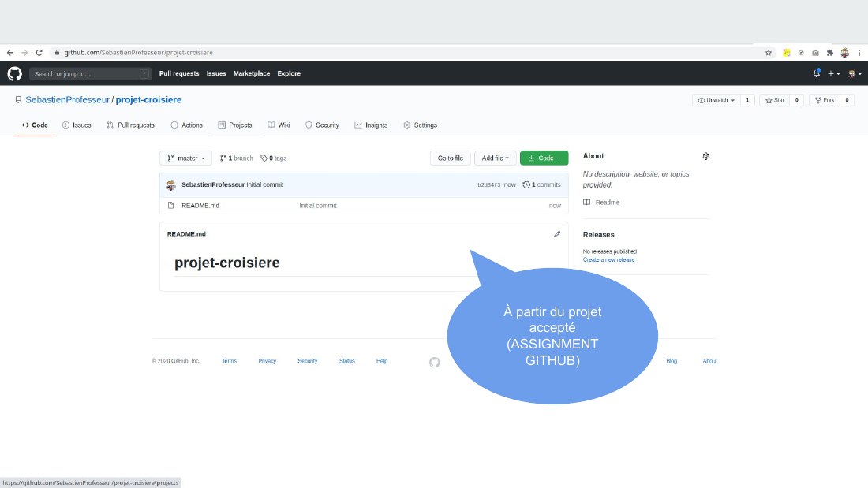868x488 pixels.
Task: Switch to the Security tab
Action: (x=322, y=125)
